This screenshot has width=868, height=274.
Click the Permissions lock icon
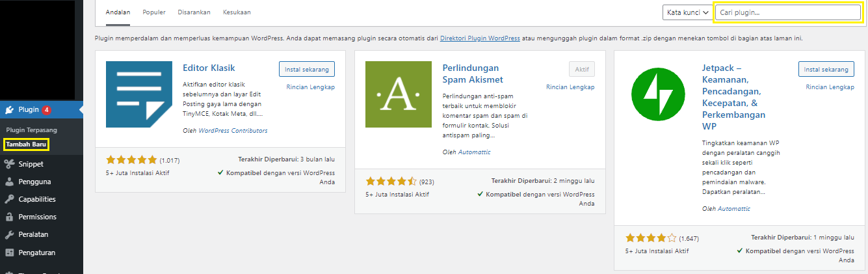[10, 217]
